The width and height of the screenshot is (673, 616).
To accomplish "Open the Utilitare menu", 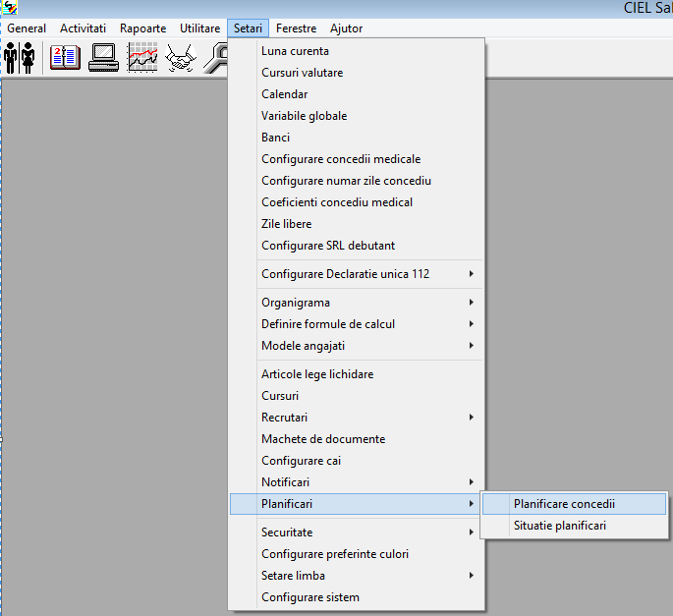I will click(x=200, y=28).
